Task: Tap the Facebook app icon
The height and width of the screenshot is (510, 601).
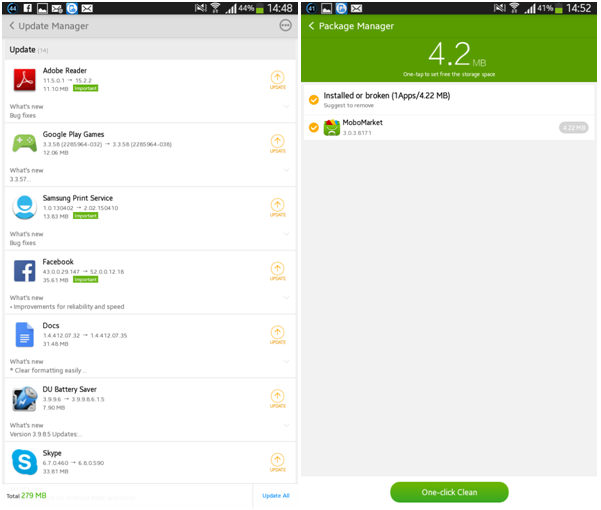Action: click(25, 271)
